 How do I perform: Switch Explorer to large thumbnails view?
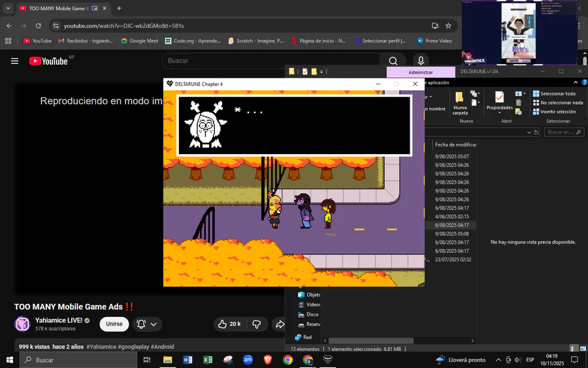[x=583, y=349]
